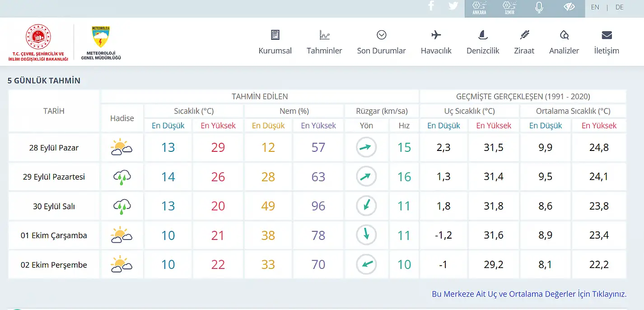Switch language to EN
Screen dimensions: 644x310
tap(595, 7)
